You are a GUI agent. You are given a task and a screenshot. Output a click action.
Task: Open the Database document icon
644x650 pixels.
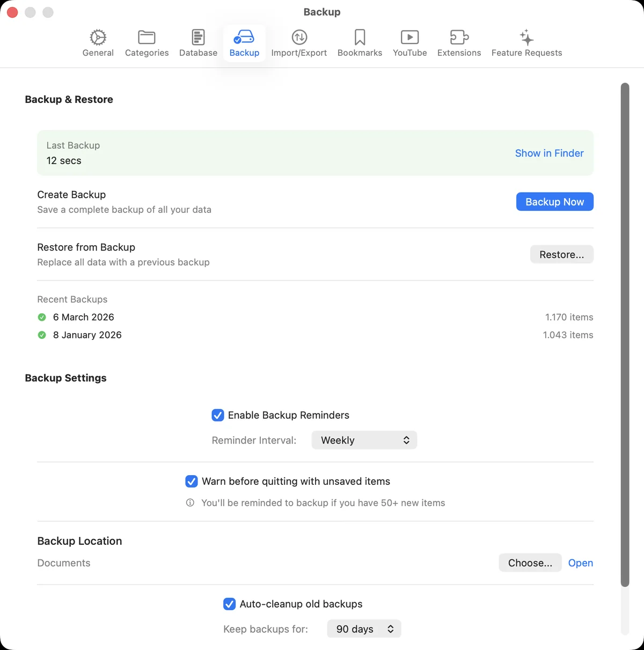198,38
